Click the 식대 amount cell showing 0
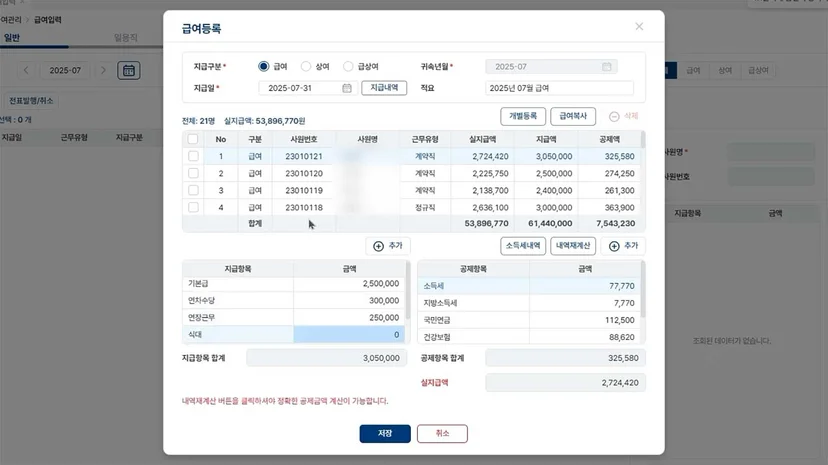This screenshot has height=465, width=828. 349,335
